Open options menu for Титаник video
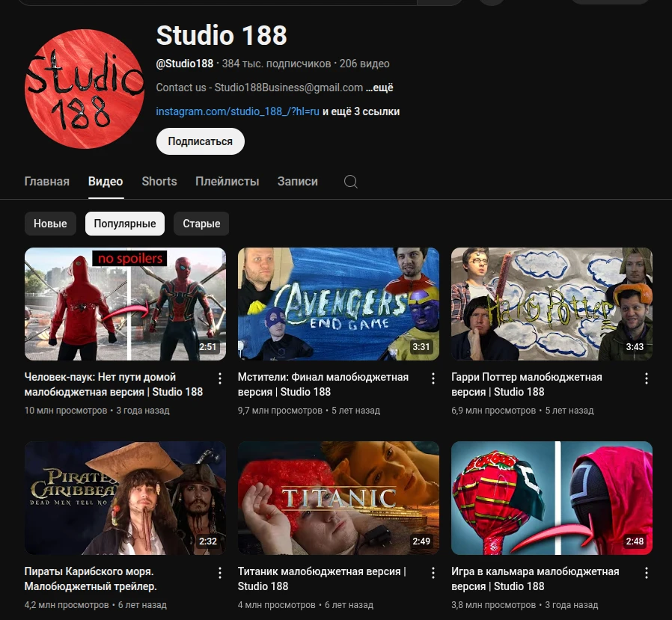 pos(433,572)
